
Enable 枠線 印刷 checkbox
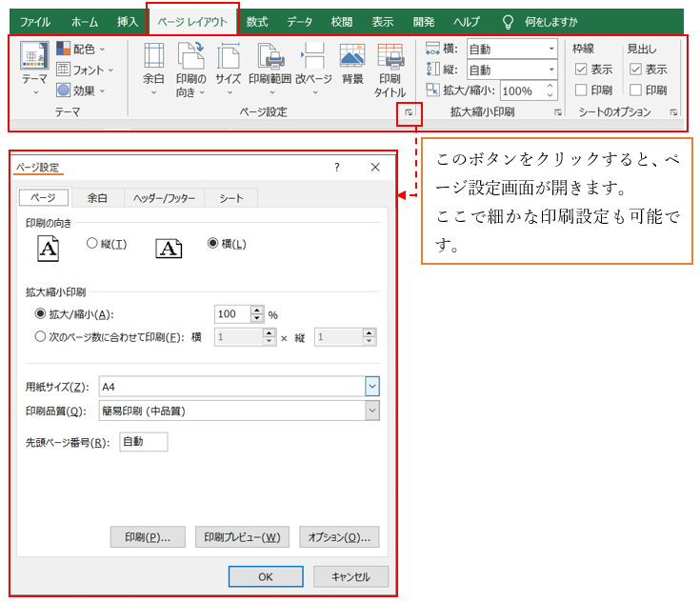tap(581, 90)
